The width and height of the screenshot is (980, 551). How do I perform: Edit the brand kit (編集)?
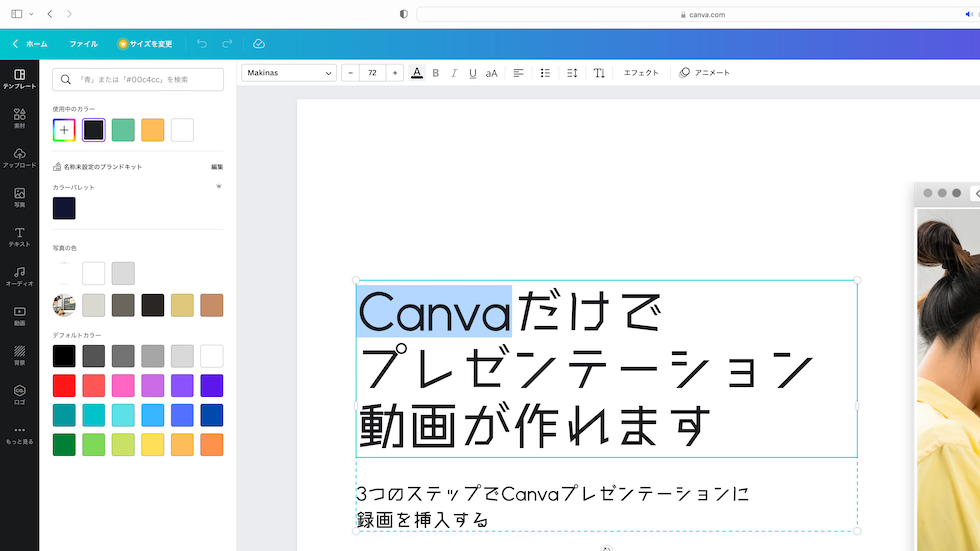click(217, 167)
